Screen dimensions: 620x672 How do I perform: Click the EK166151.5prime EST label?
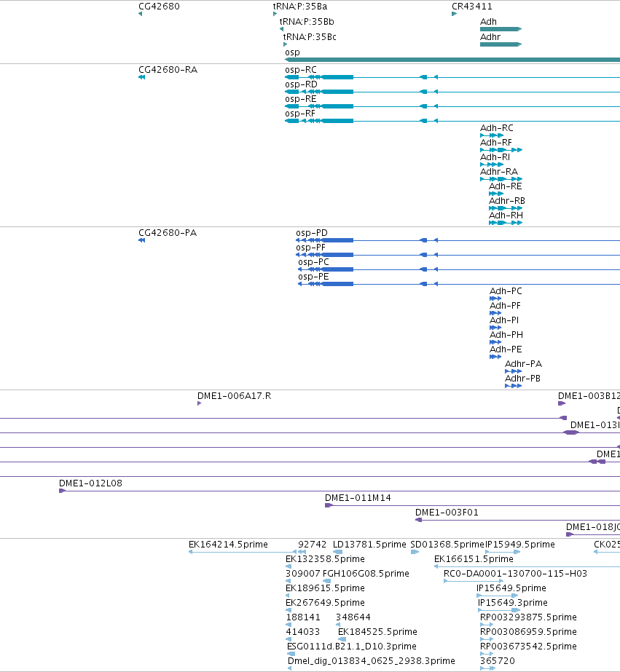click(474, 559)
